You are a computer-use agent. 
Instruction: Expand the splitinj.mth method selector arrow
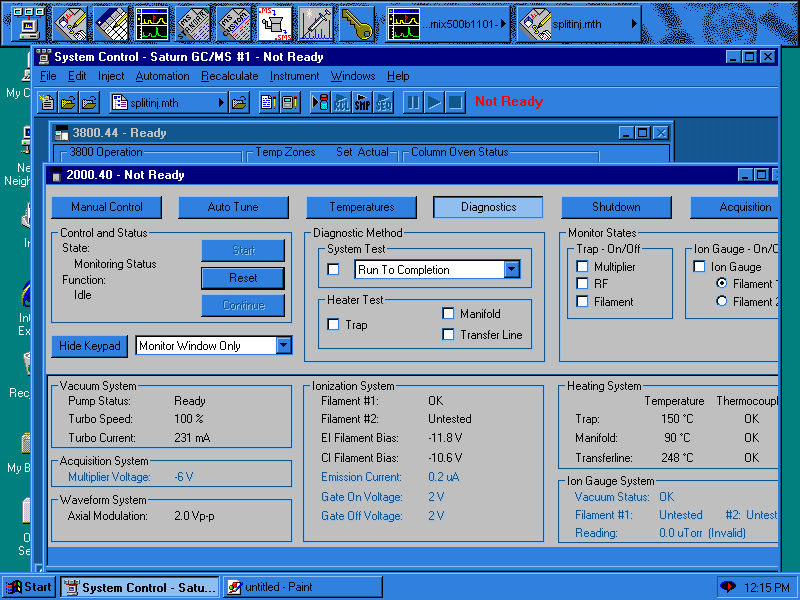(221, 103)
